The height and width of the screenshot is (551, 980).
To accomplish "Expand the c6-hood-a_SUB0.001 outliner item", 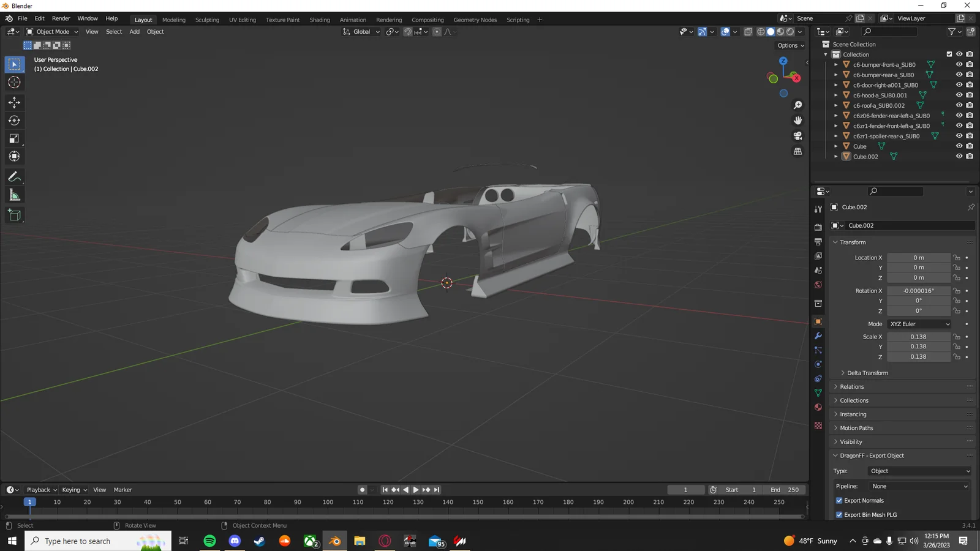I will point(836,95).
